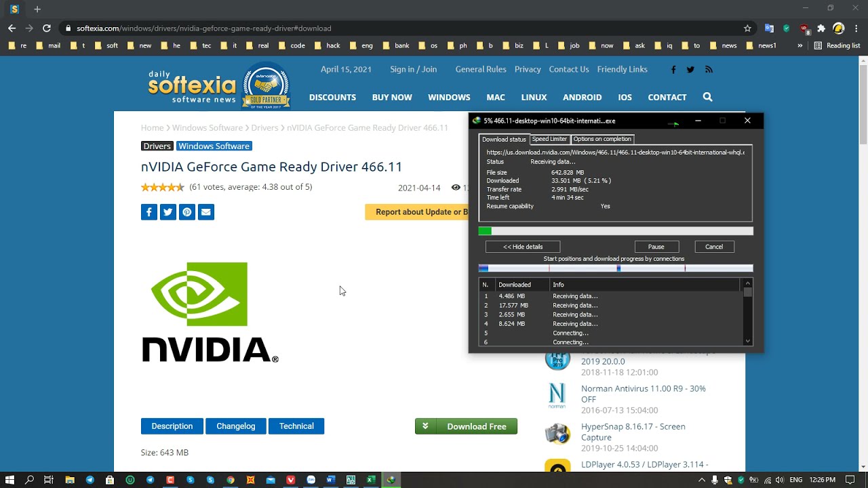The image size is (868, 488).
Task: Expand the hidden bookmarks chevron
Action: pos(800,45)
